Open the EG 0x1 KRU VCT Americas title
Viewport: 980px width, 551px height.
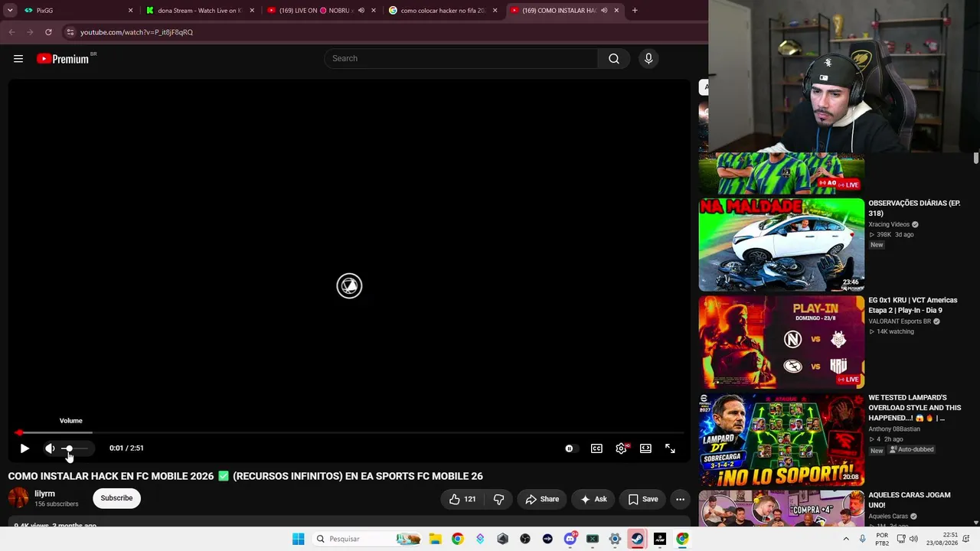[913, 305]
